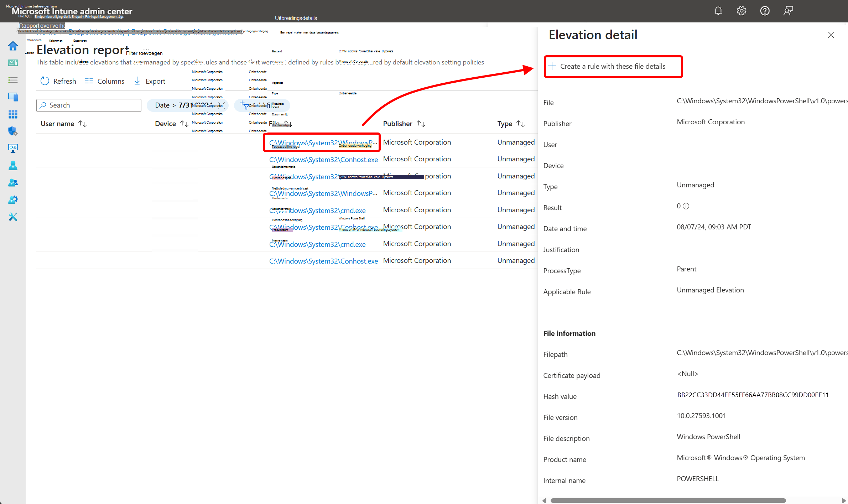The height and width of the screenshot is (504, 848).
Task: Open the Dashboard icon in the sidebar
Action: click(13, 63)
